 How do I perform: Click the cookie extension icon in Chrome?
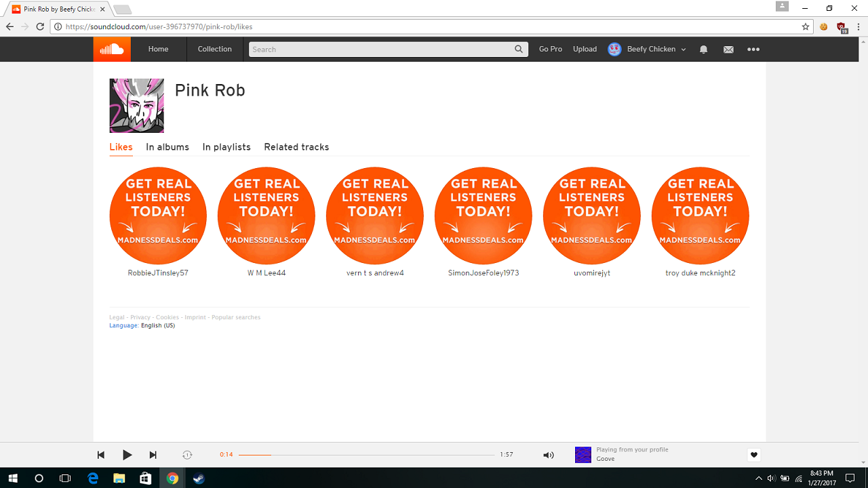[823, 26]
